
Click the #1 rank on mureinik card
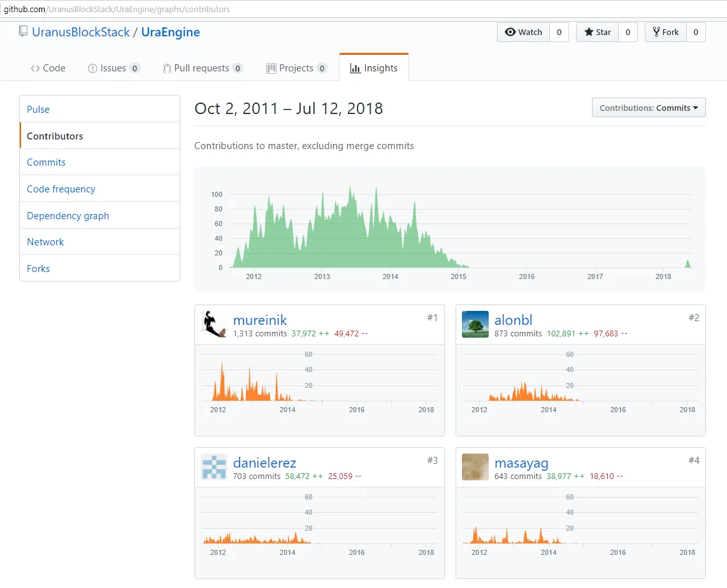[x=432, y=318]
